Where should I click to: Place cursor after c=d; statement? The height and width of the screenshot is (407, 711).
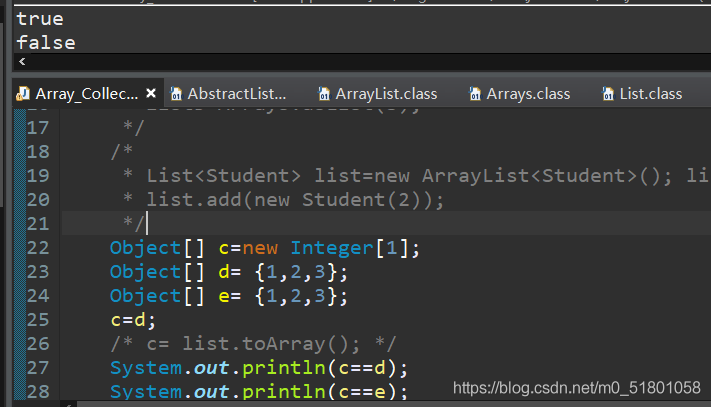click(x=156, y=320)
